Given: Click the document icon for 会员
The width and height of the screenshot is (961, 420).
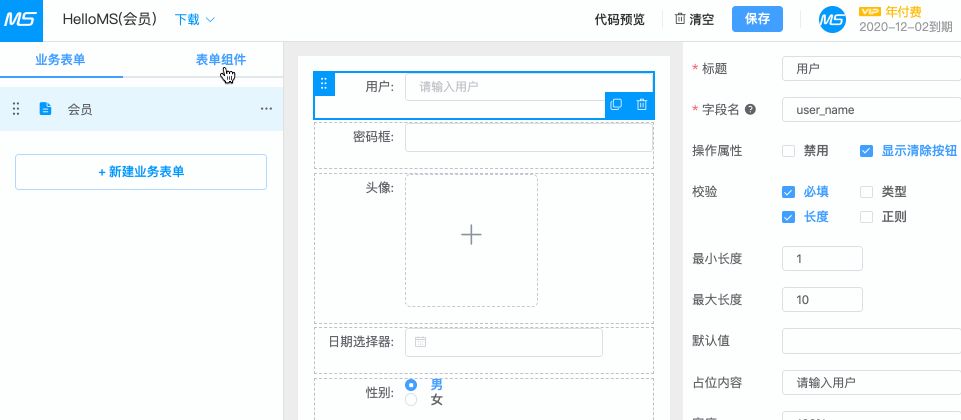Looking at the screenshot, I should point(45,109).
